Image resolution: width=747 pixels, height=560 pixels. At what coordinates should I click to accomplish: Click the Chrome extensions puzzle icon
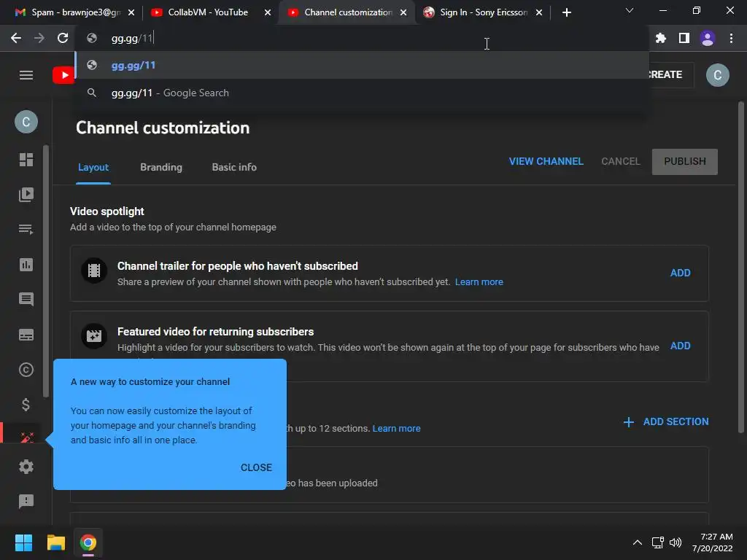click(660, 38)
